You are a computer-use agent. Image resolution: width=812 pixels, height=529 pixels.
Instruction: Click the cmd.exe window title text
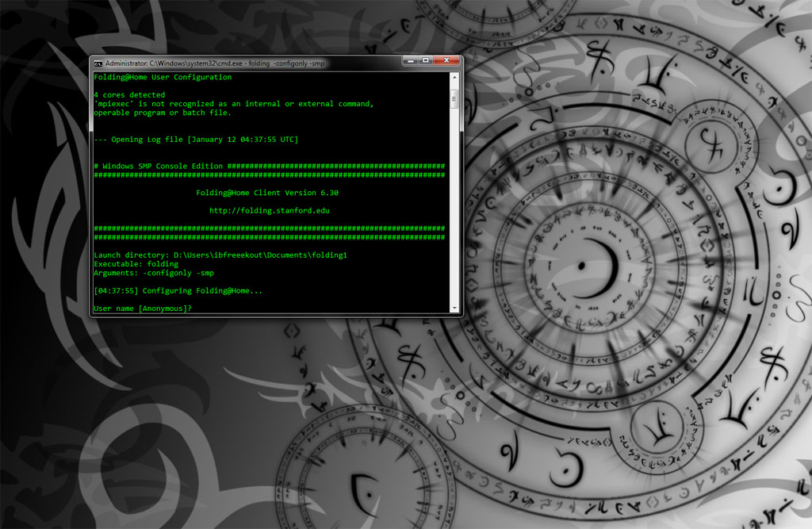coord(215,63)
